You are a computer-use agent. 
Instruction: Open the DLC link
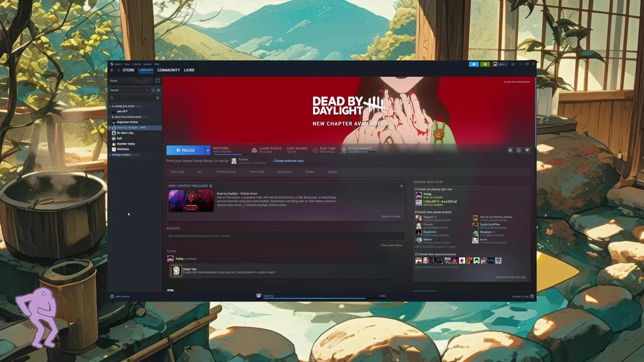click(x=200, y=171)
